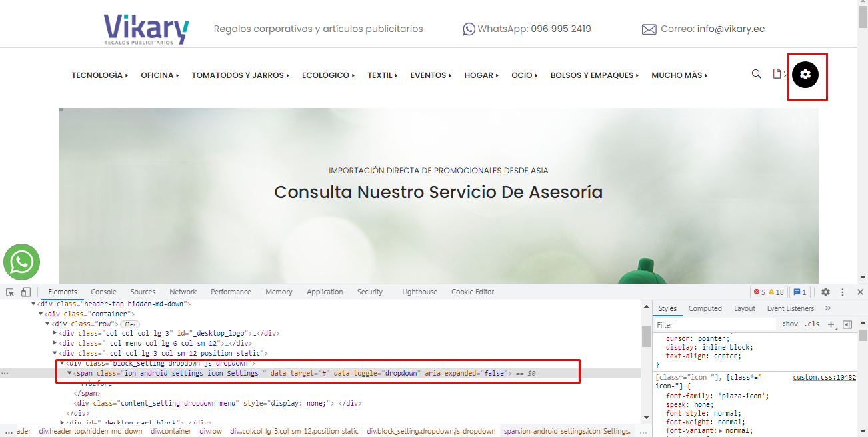Viewport: 868px width, 437px height.
Task: Click the flex badge on row div
Action: point(129,324)
